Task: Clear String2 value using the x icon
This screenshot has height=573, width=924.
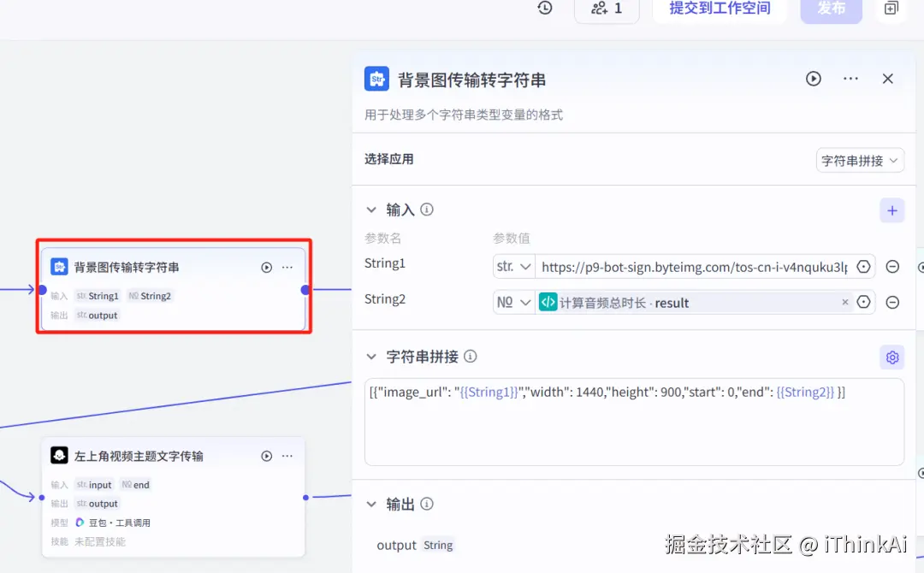Action: pos(845,302)
